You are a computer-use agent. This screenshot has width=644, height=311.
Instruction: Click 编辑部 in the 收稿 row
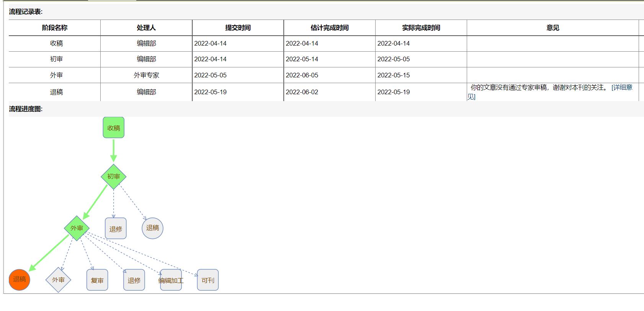click(146, 43)
